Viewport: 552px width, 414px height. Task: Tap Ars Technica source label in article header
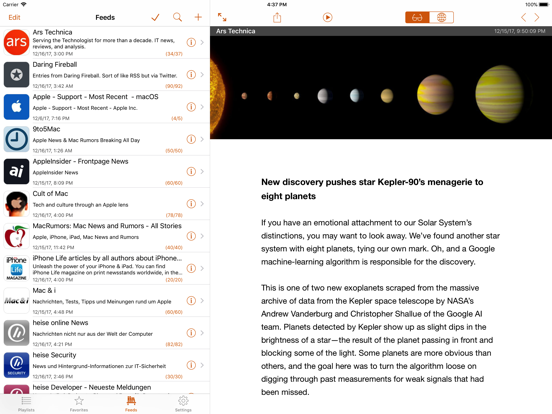click(236, 31)
